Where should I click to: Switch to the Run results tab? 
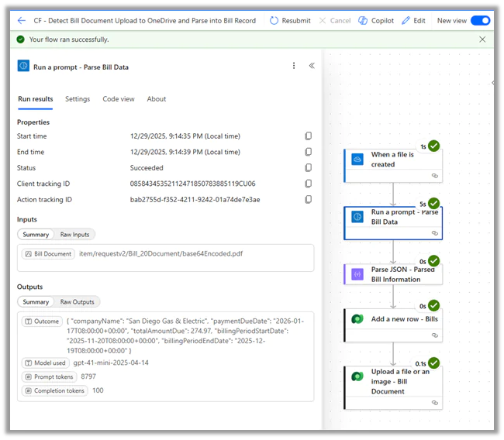click(36, 99)
